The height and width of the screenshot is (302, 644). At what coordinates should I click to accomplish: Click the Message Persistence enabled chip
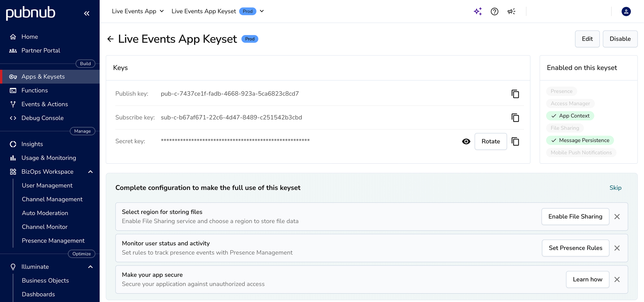[x=580, y=140]
